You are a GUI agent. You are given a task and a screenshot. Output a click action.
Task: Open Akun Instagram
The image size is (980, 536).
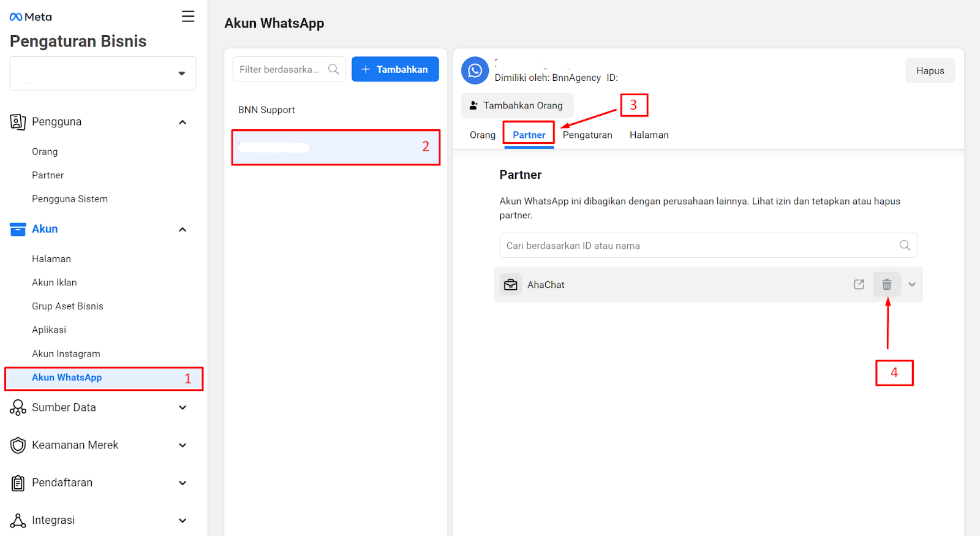point(66,353)
